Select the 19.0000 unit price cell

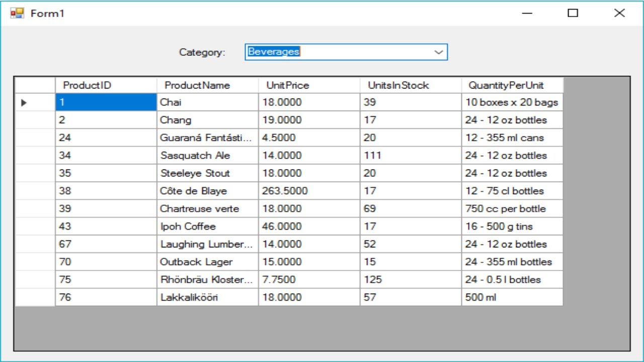click(309, 120)
